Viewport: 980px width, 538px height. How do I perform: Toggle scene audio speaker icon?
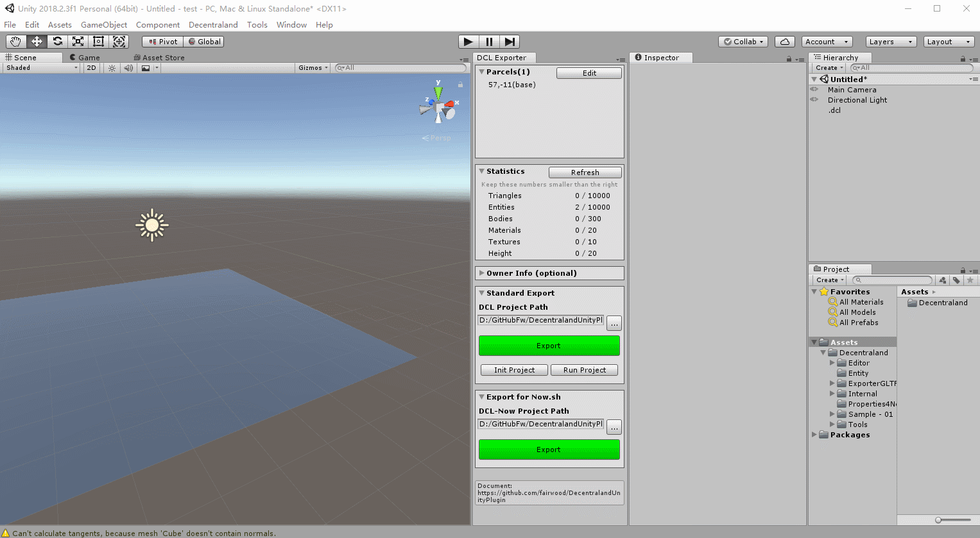point(128,68)
